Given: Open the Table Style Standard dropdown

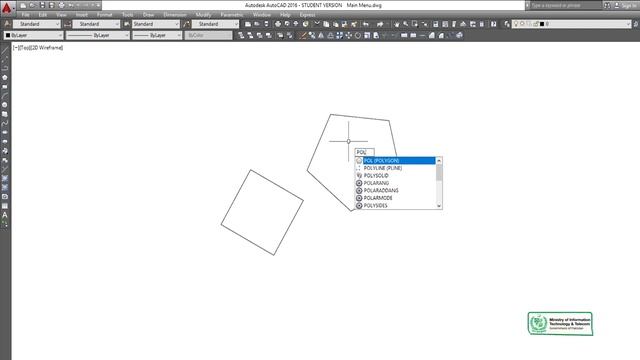Looking at the screenshot, I should click(x=156, y=24).
